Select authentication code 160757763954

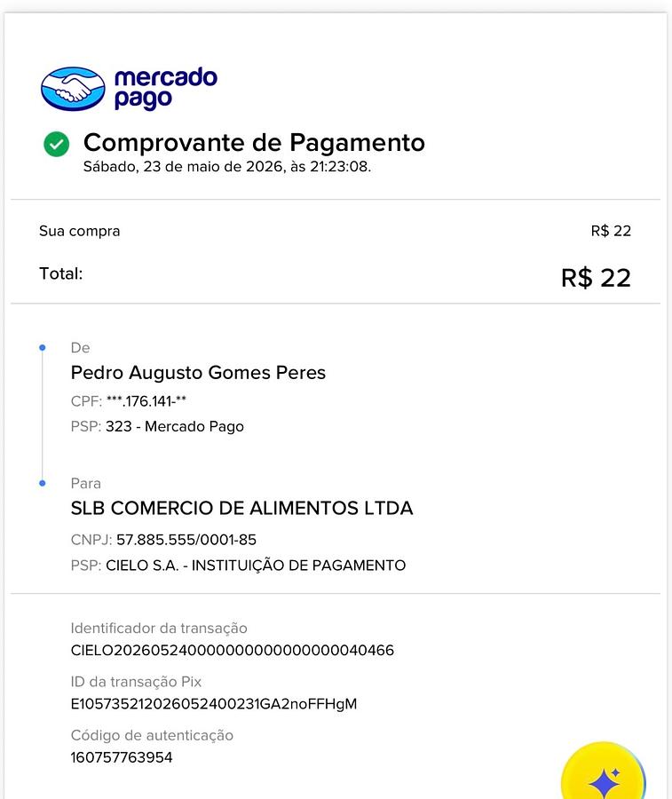click(x=122, y=757)
